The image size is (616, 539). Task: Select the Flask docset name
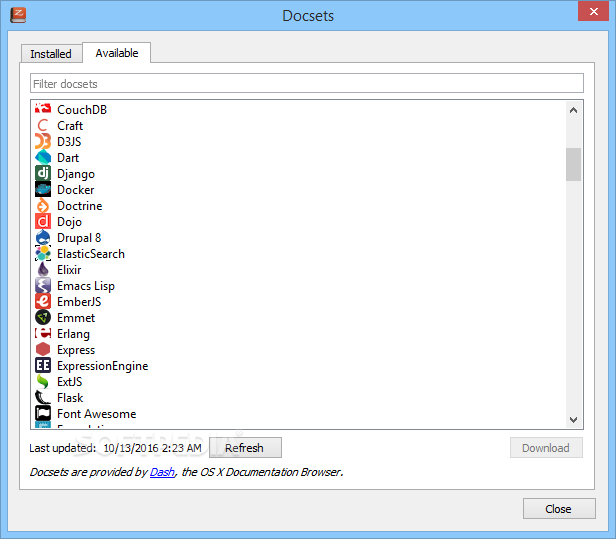tap(70, 398)
